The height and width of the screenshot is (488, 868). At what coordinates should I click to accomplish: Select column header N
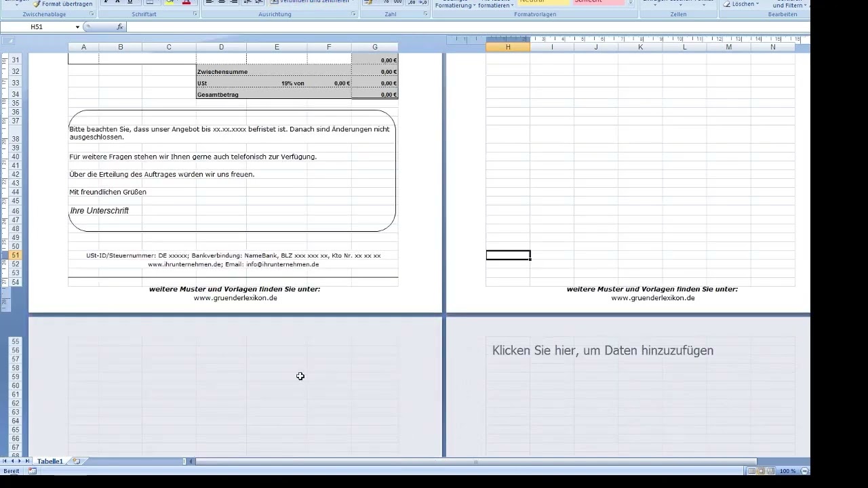[773, 47]
